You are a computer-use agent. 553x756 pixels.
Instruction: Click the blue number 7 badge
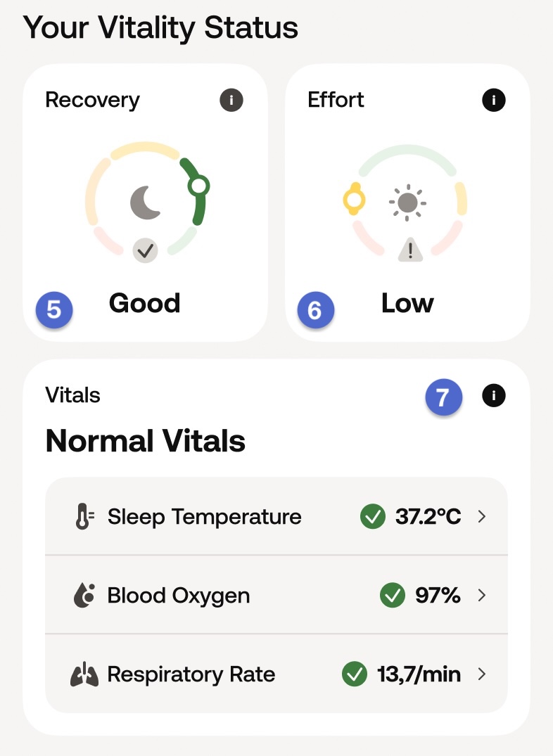pos(443,397)
